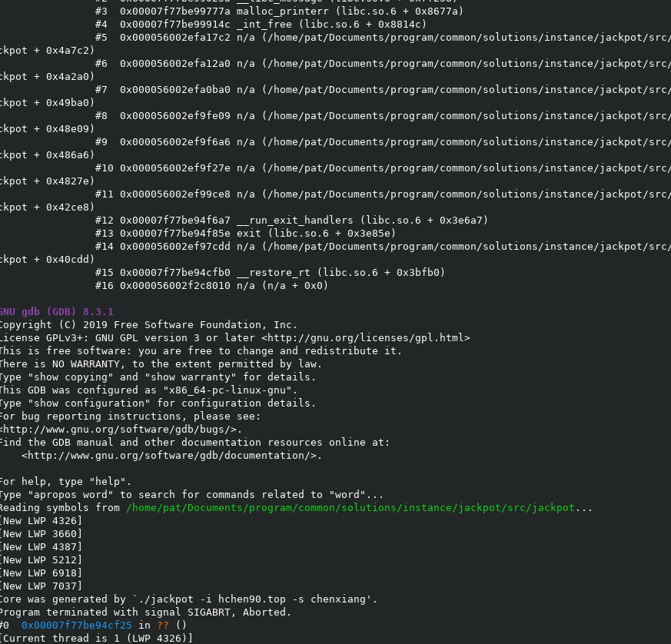Click the green jackpot file path
Screen dimensions: 671x644
350,508
